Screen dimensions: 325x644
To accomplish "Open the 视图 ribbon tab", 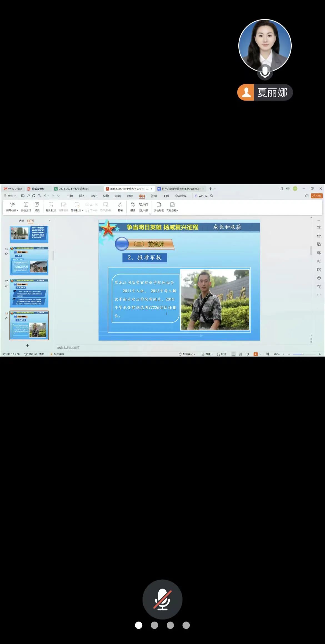I will [154, 196].
